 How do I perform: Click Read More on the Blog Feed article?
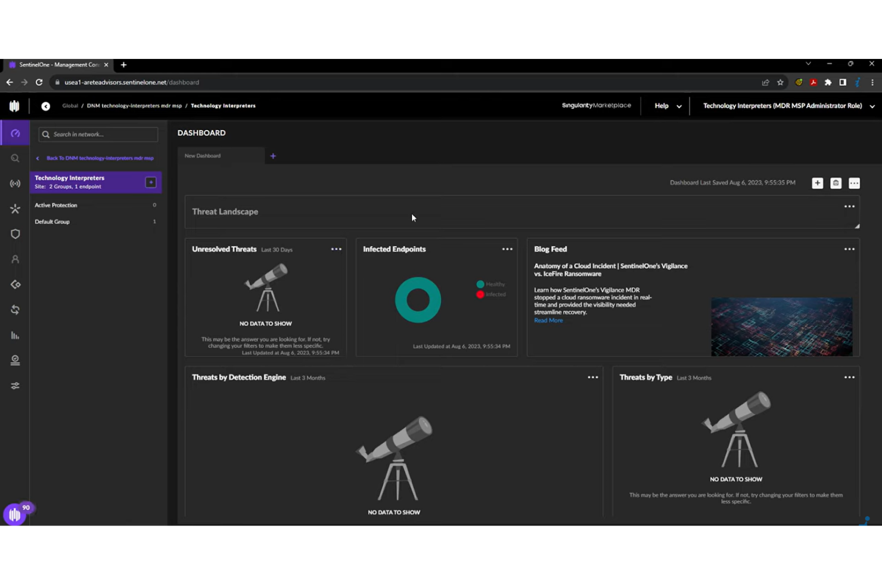tap(548, 320)
